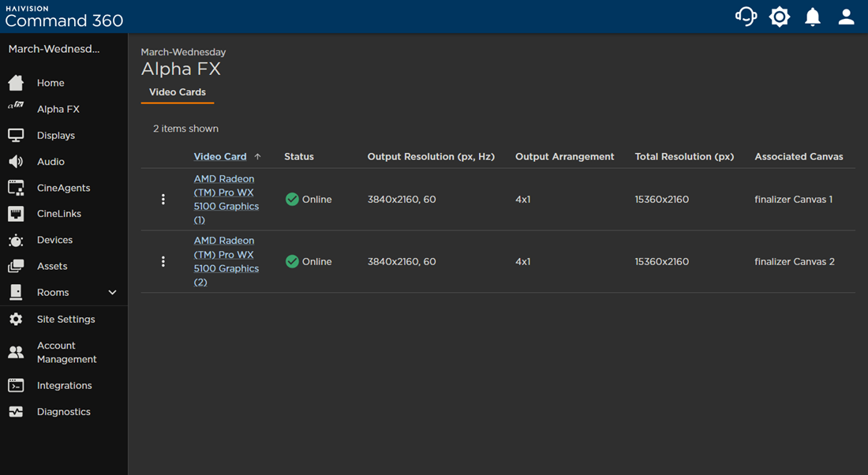This screenshot has width=868, height=475.
Task: Open AMD Radeon Pro WX 5100 Graphics (1) link
Action: coord(226,200)
